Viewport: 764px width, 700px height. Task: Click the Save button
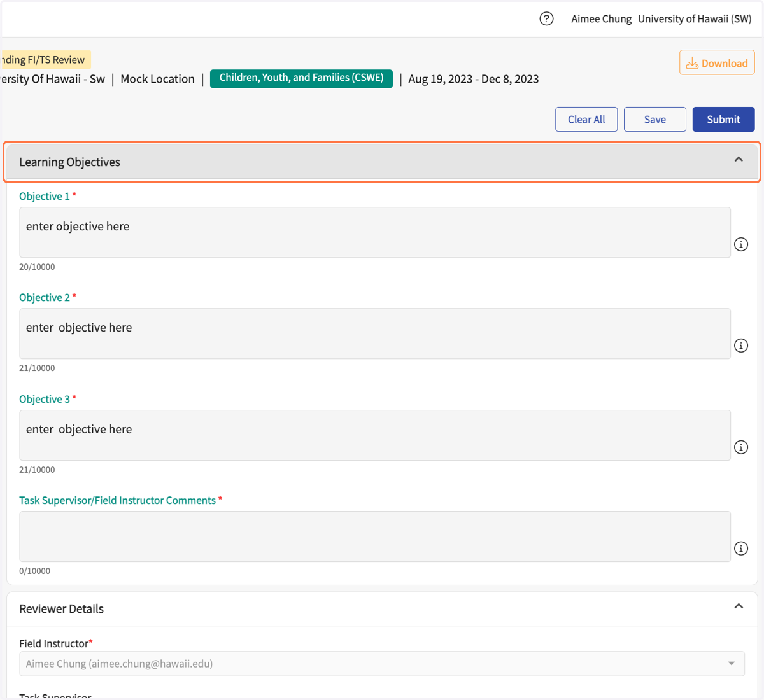pyautogui.click(x=655, y=120)
